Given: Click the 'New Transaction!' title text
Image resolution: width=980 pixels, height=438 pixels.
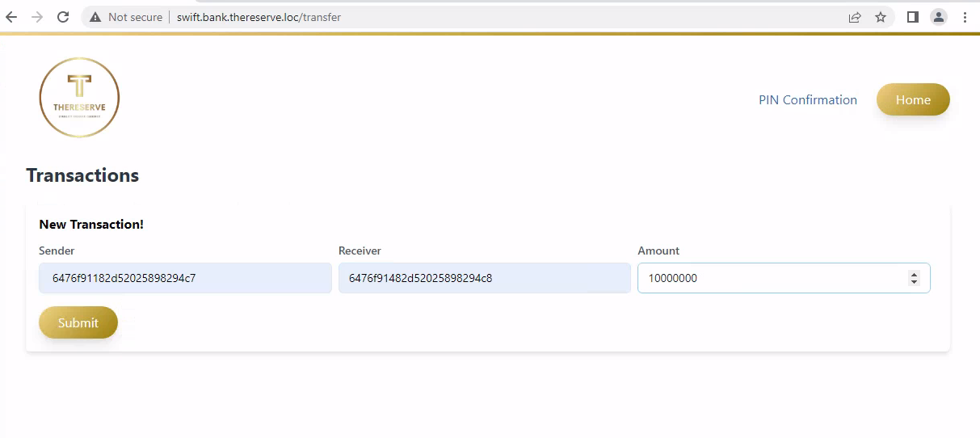Looking at the screenshot, I should tap(91, 224).
